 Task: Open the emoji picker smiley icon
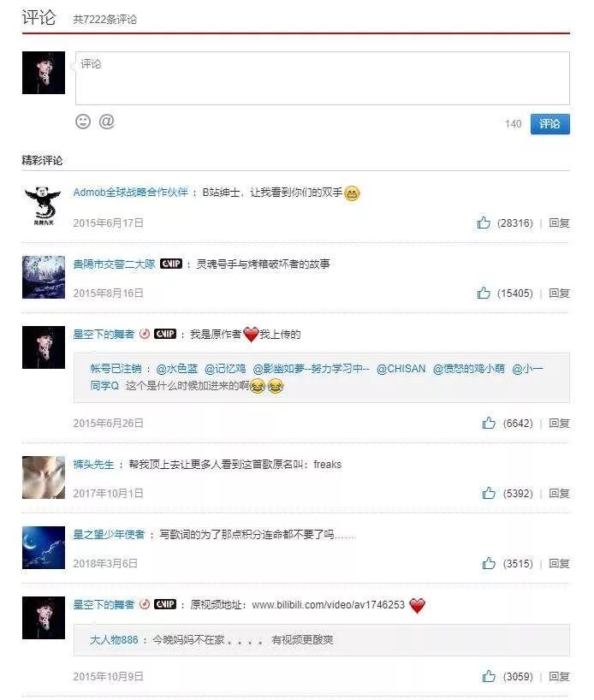(x=83, y=122)
